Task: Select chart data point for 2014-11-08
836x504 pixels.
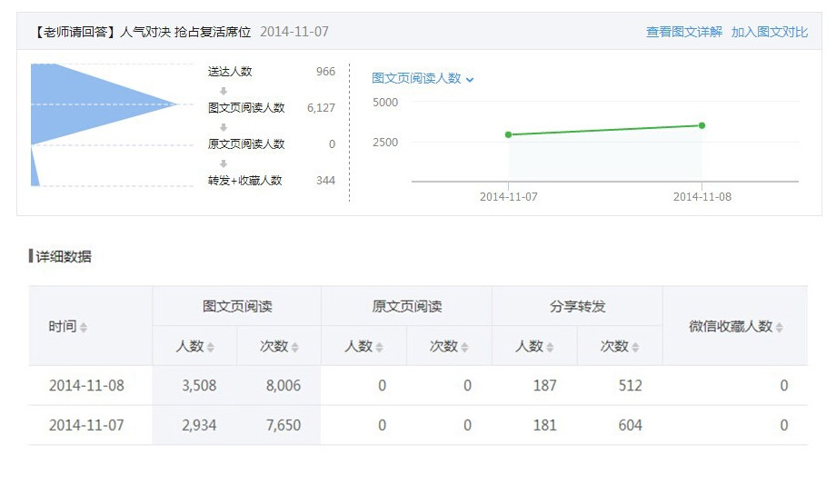Action: [x=702, y=125]
